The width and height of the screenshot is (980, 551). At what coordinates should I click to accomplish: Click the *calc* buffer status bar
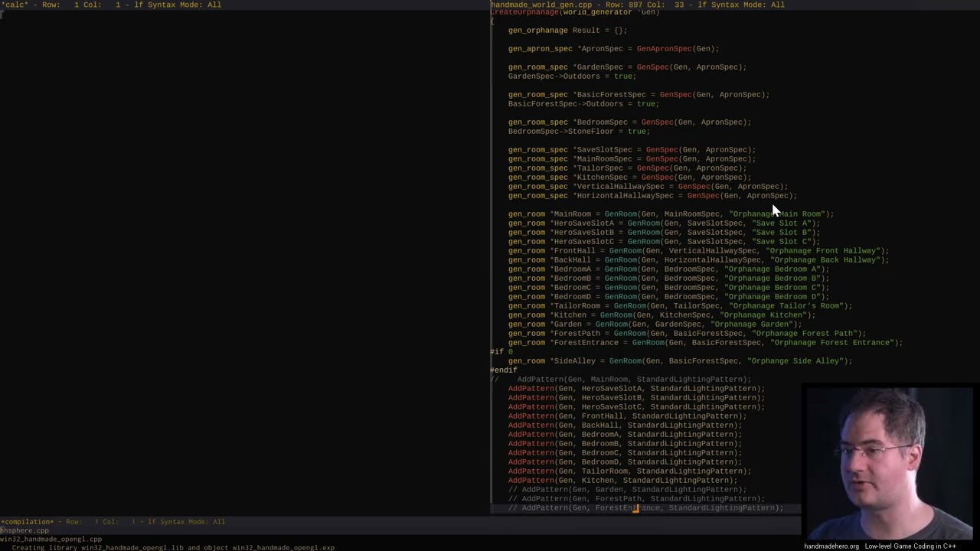pyautogui.click(x=245, y=5)
